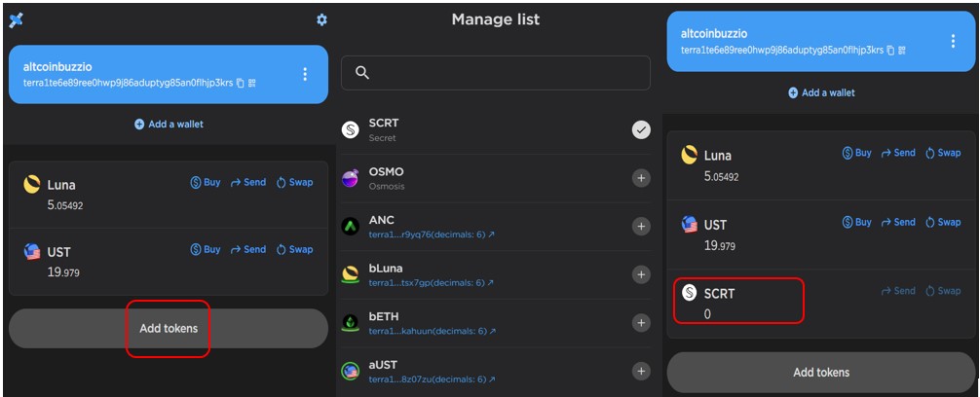Click the bETH token icon
980x397 pixels.
[x=351, y=323]
